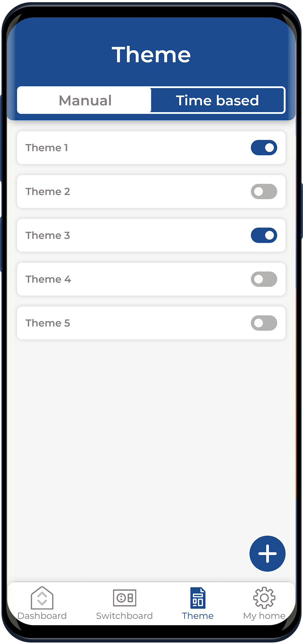Image resolution: width=303 pixels, height=644 pixels.
Task: Disable the Theme 3 toggle
Action: pos(264,235)
